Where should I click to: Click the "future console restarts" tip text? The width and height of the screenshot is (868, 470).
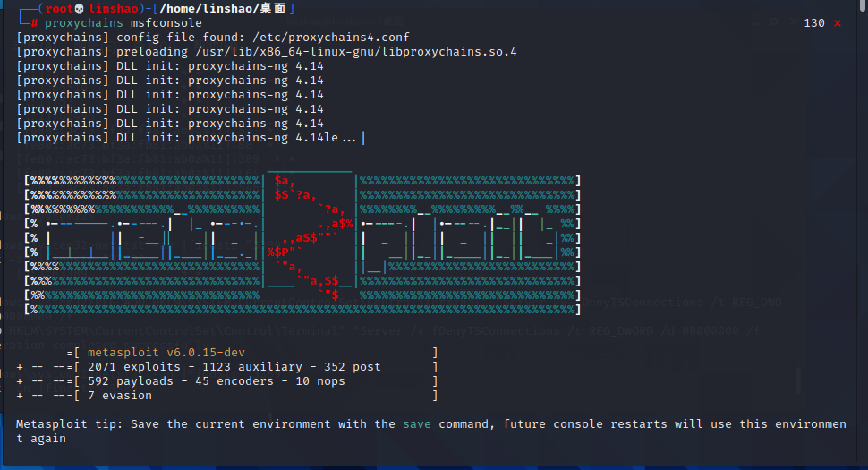586,424
